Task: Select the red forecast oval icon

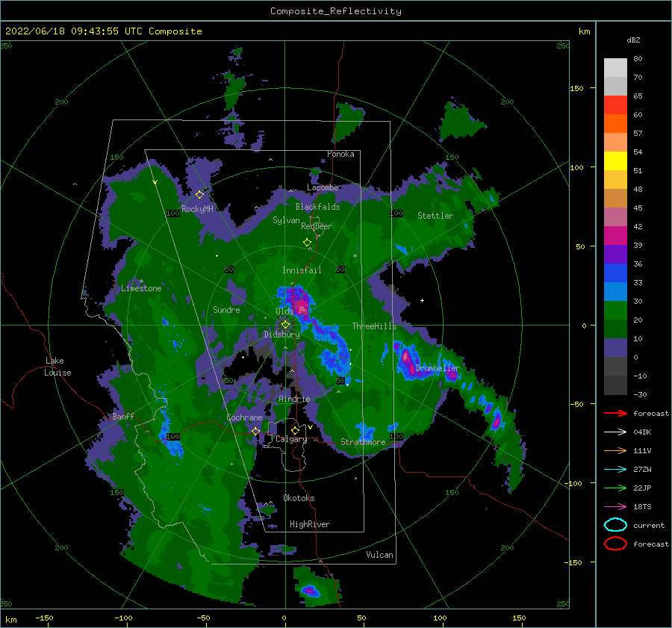Action: (x=615, y=544)
